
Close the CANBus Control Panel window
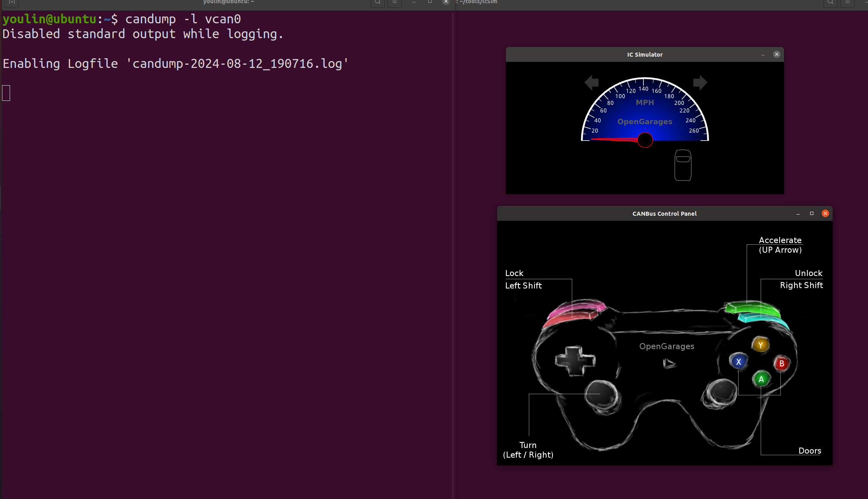point(825,213)
